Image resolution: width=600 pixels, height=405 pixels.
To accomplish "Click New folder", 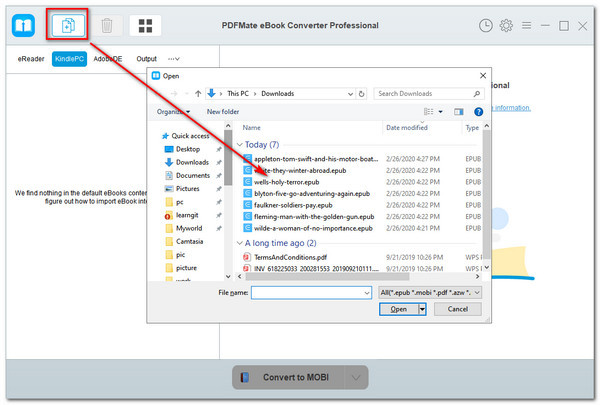I will [223, 112].
